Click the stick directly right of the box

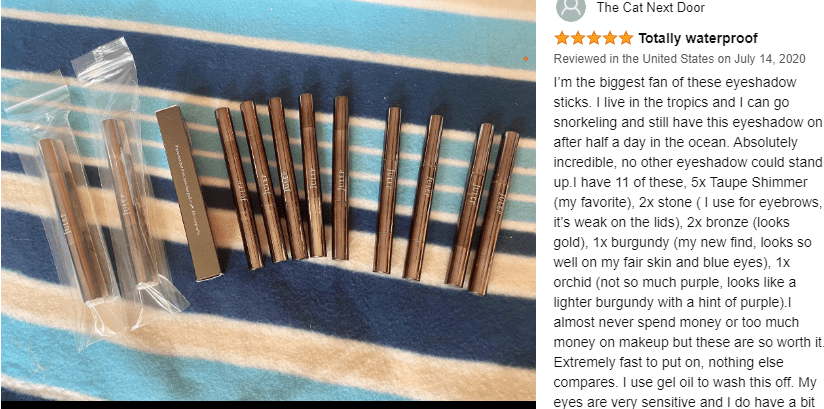239,188
